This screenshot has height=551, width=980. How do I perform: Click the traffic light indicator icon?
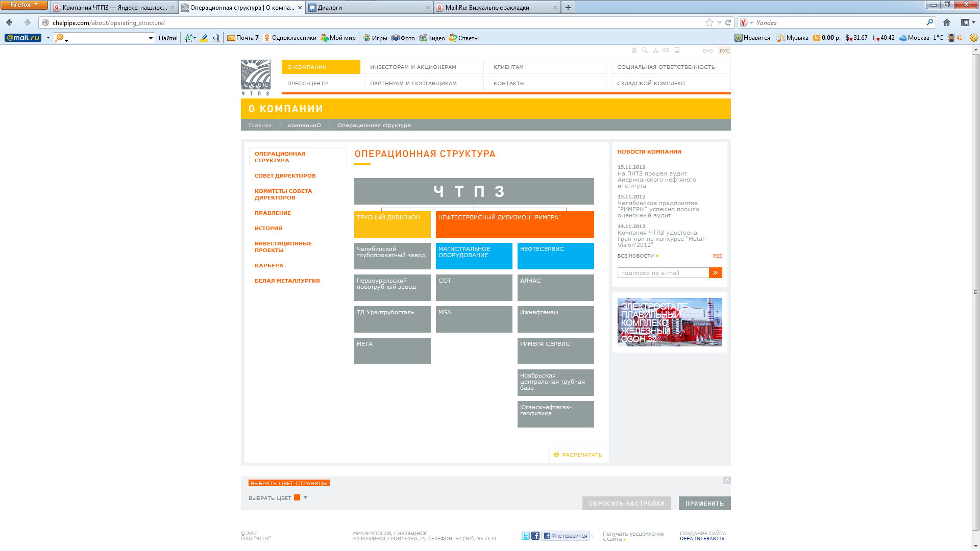951,38
